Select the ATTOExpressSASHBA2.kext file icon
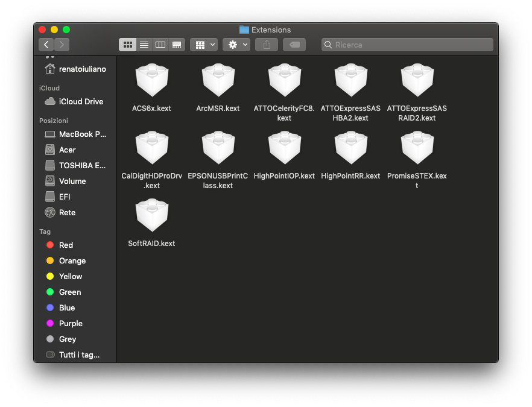This screenshot has height=407, width=532. pyautogui.click(x=351, y=80)
